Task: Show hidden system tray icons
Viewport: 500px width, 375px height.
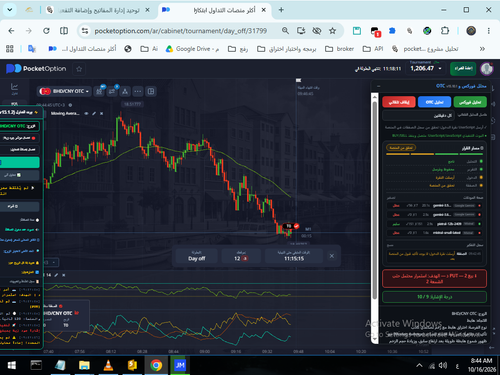Action: tap(419, 365)
